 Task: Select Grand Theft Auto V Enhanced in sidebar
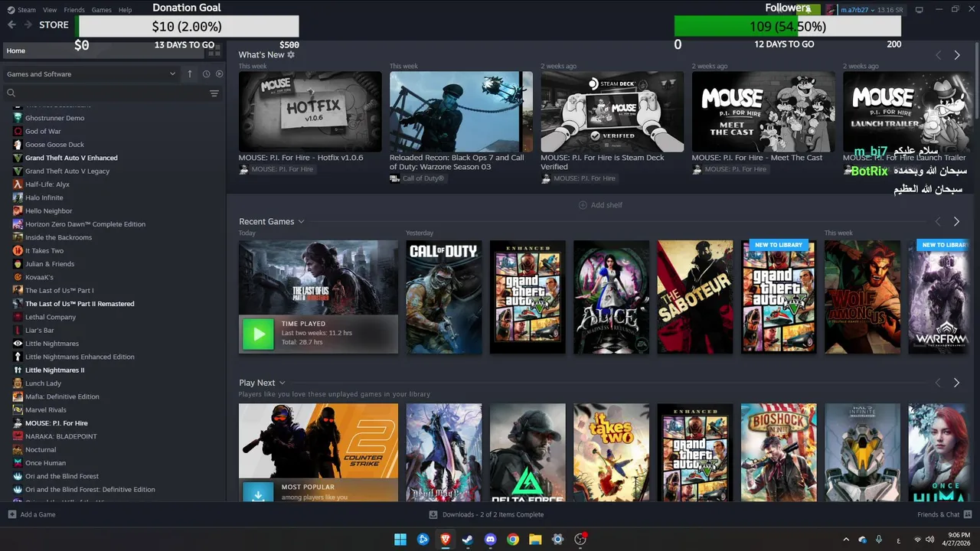click(x=71, y=158)
